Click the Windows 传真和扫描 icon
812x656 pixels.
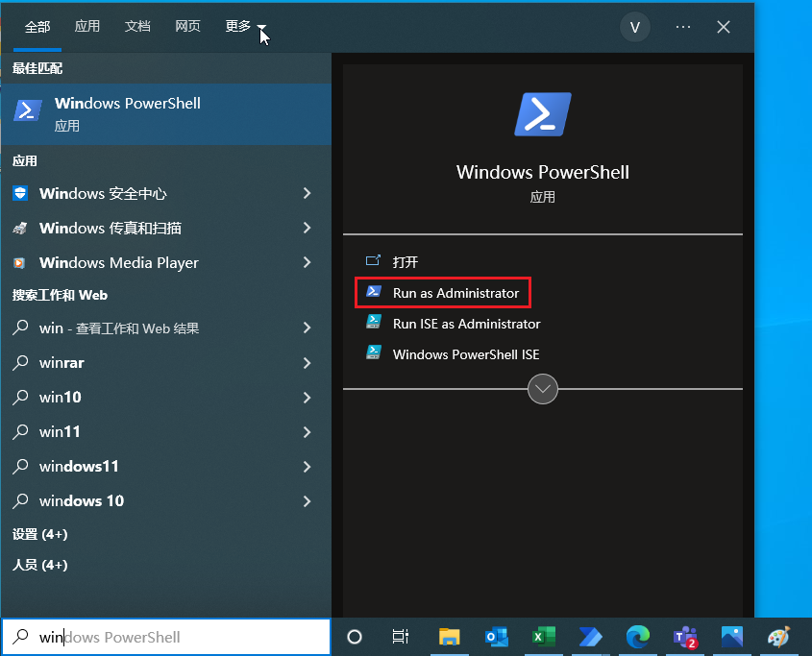20,228
